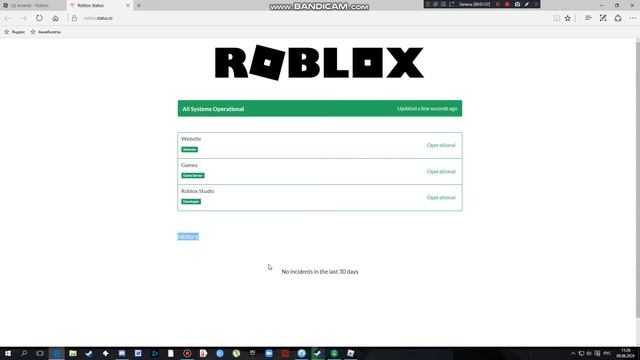Reload the Roblox Status page
Screen dimensions: 640x360
pyautogui.click(x=39, y=18)
